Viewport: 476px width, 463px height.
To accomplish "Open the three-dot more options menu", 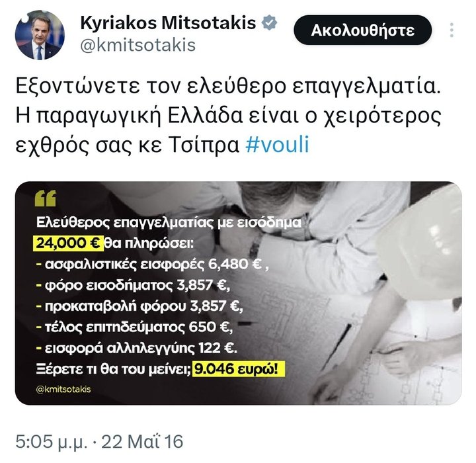I will point(452,30).
